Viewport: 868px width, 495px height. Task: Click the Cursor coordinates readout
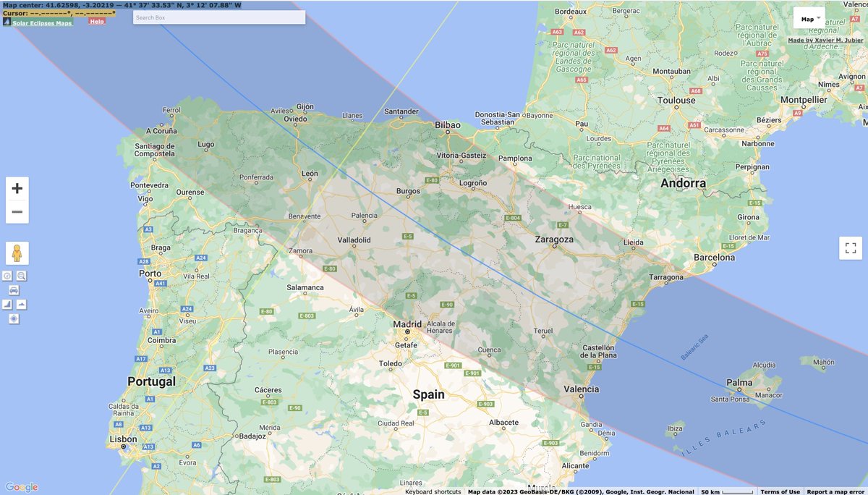click(59, 13)
